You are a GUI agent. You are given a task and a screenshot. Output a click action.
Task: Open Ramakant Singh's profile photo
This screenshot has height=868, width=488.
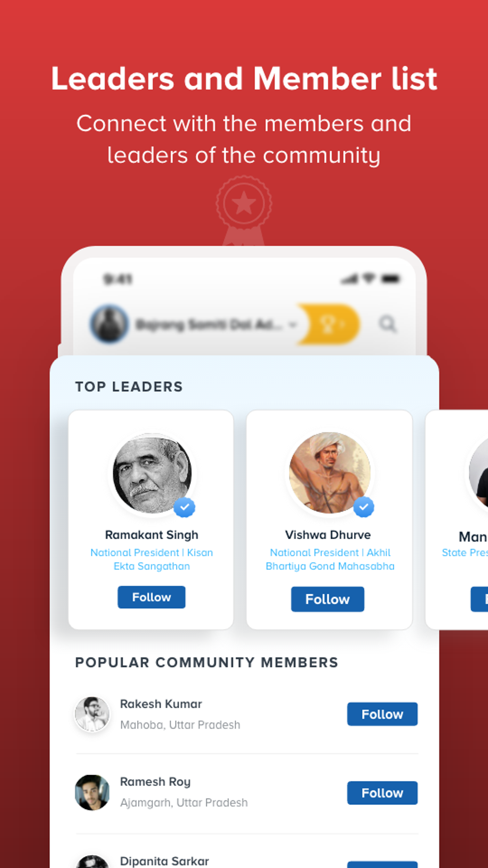[x=152, y=473]
